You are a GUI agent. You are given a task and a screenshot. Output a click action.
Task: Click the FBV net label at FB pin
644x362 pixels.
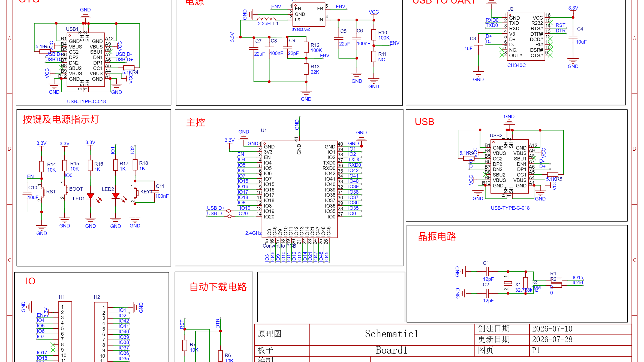pos(341,7)
